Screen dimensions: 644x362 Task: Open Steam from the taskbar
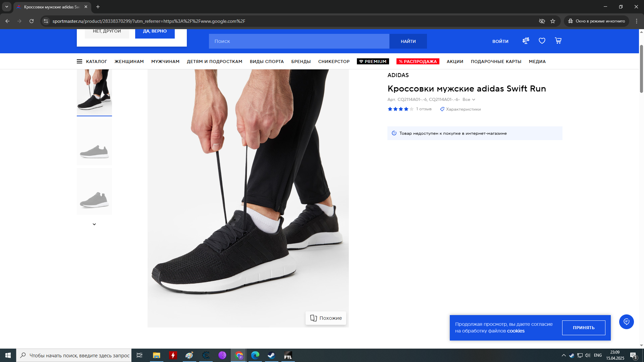271,355
